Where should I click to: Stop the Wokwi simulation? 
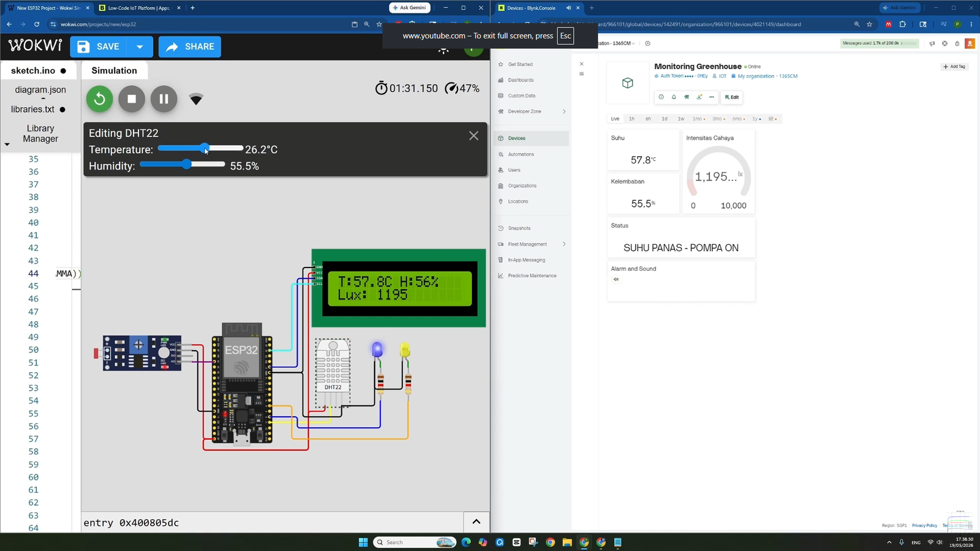(x=132, y=99)
